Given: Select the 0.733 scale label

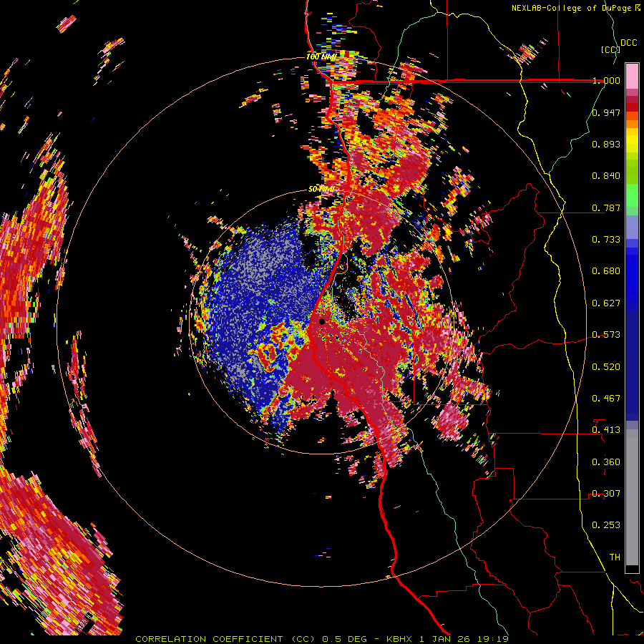Looking at the screenshot, I should coord(606,240).
